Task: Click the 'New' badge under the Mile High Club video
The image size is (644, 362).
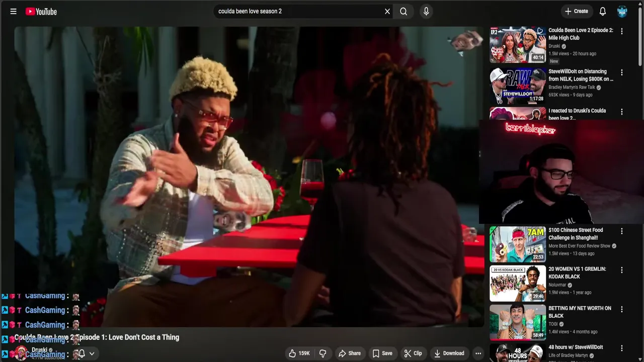Action: 553,61
